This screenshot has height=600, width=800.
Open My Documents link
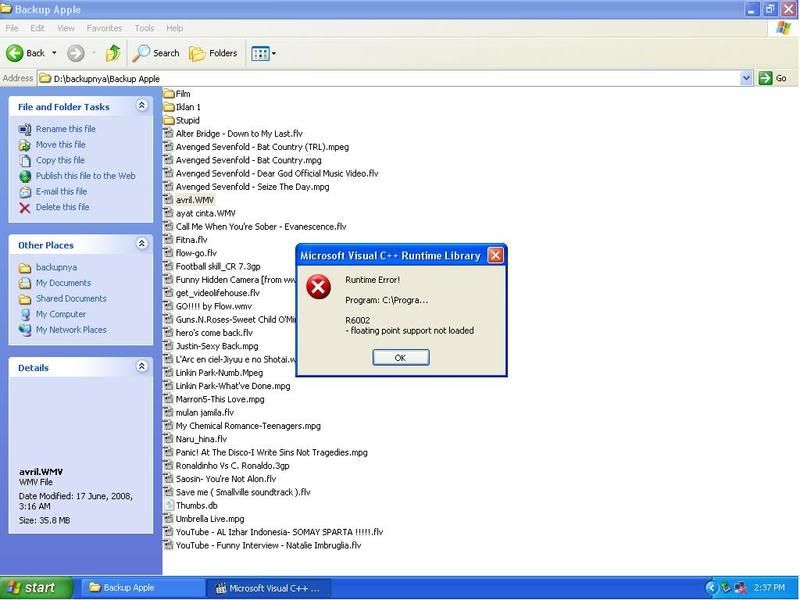click(x=63, y=283)
